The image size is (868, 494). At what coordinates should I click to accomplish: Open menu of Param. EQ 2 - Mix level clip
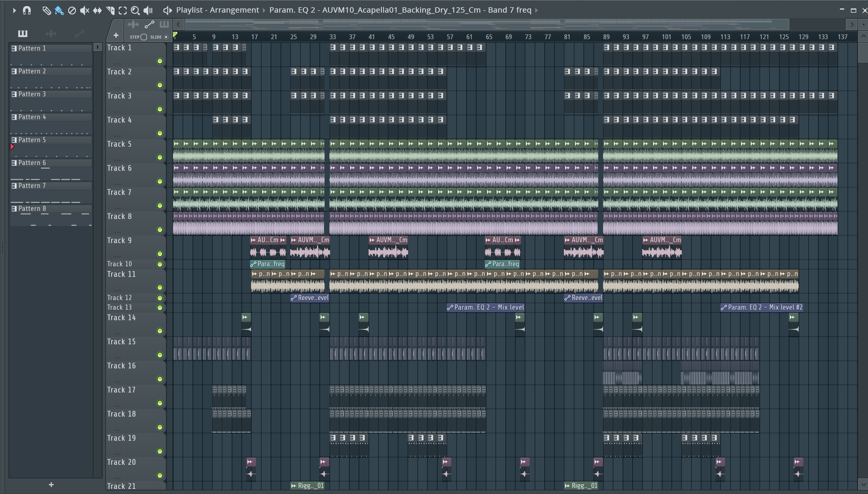tap(450, 308)
